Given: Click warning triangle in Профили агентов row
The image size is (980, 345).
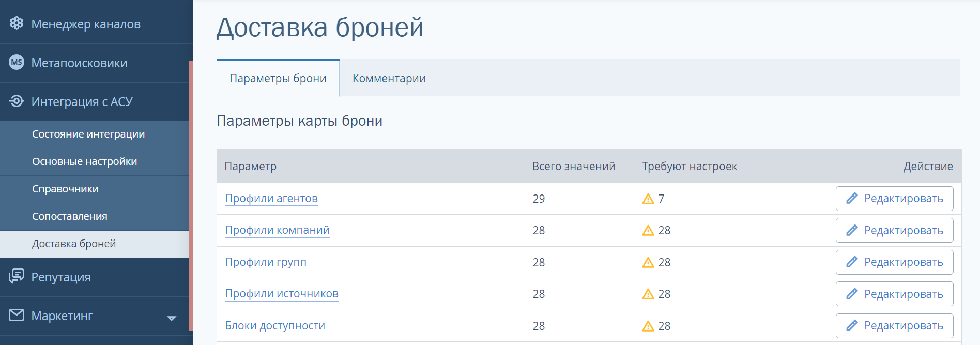Looking at the screenshot, I should point(648,199).
